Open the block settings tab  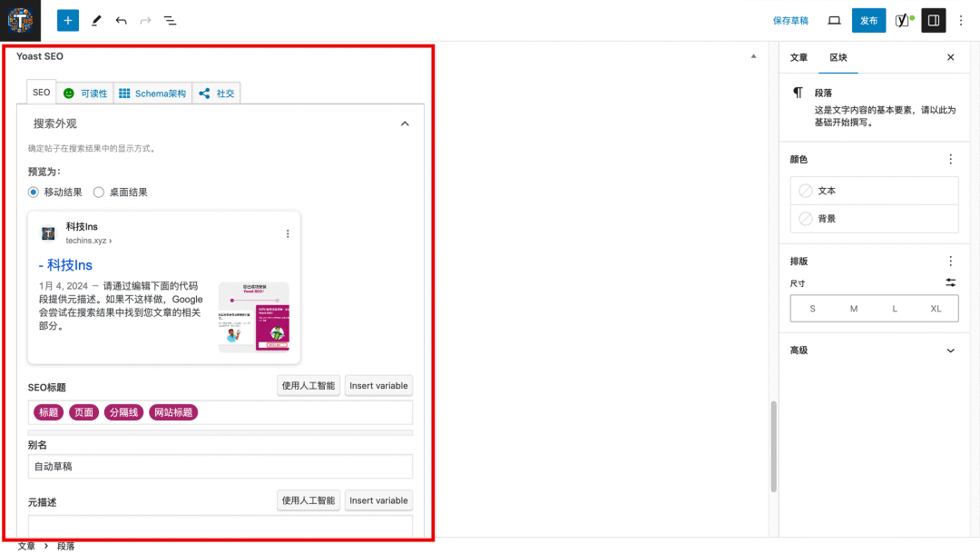pyautogui.click(x=838, y=57)
